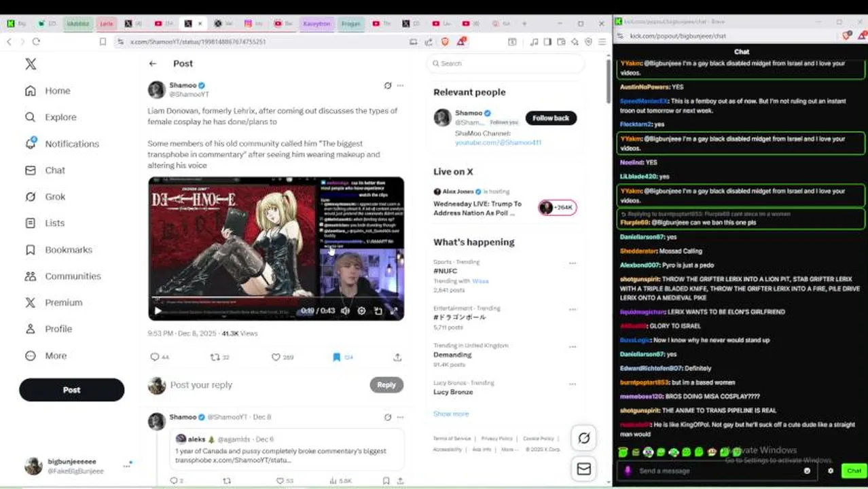Go back using Post arrow
This screenshot has width=868, height=489.
(153, 63)
